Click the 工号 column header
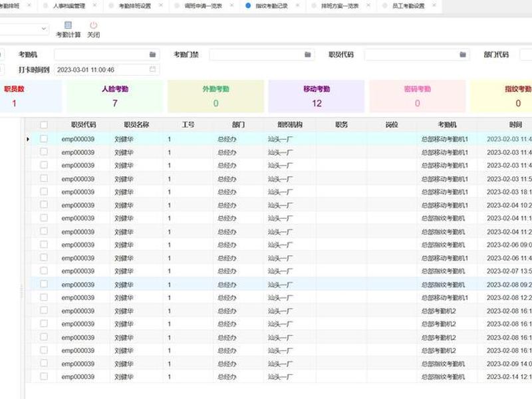 click(188, 125)
